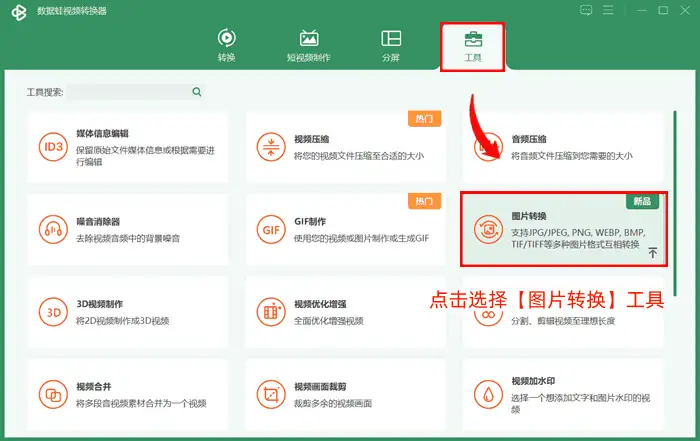The image size is (700, 441).
Task: Click description 将您的视频文件压缩至合适的大小
Action: pos(359,156)
